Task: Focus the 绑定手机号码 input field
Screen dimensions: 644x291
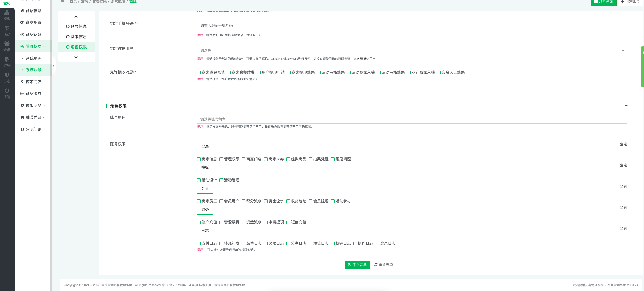Action: coord(412,25)
